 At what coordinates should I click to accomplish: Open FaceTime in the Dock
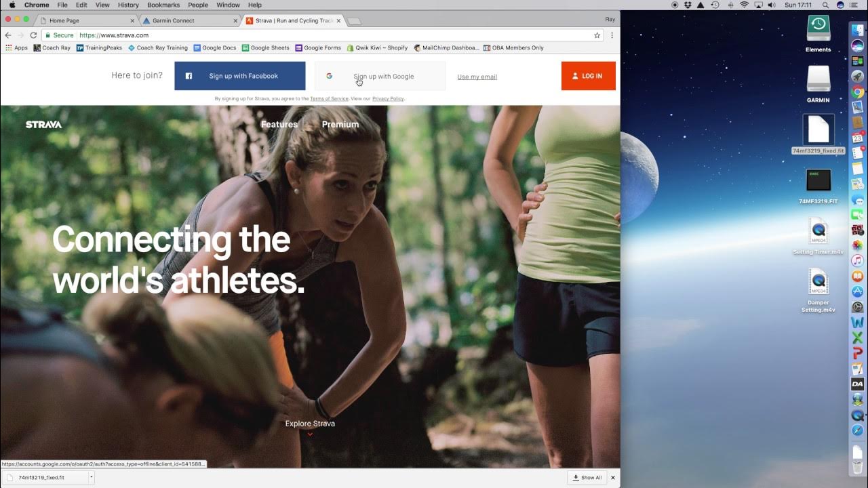[858, 215]
